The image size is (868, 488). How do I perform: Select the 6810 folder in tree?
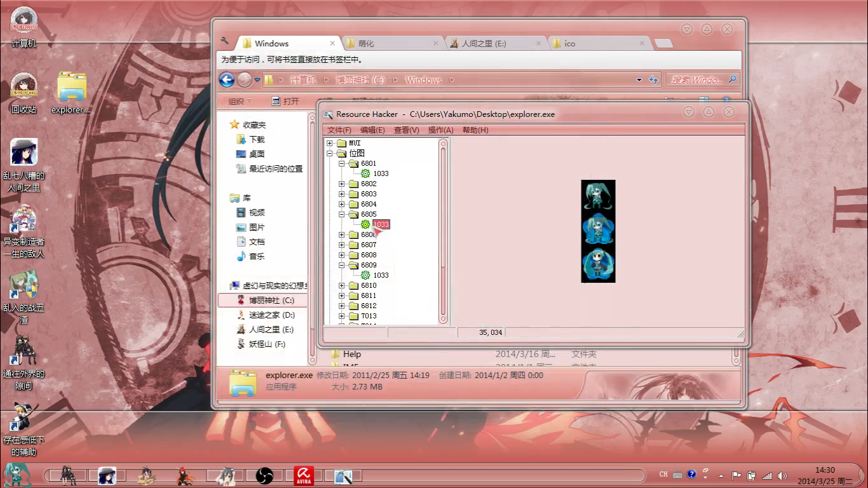pos(369,285)
